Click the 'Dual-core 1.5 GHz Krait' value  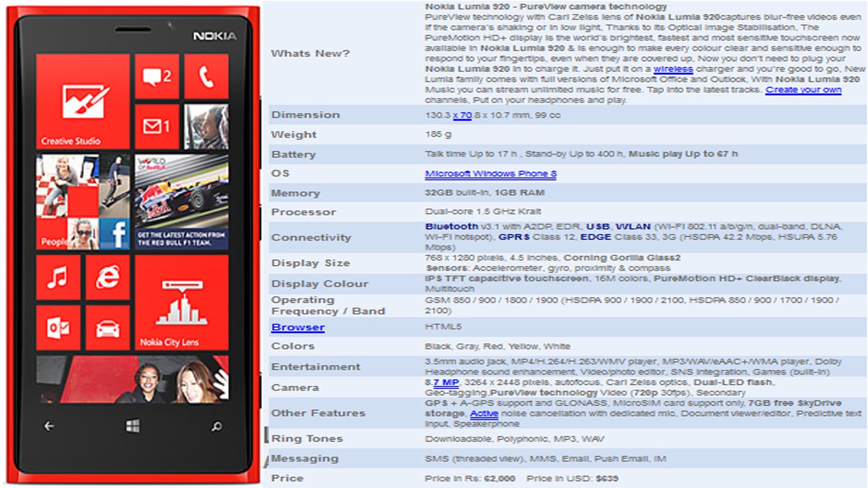(483, 212)
